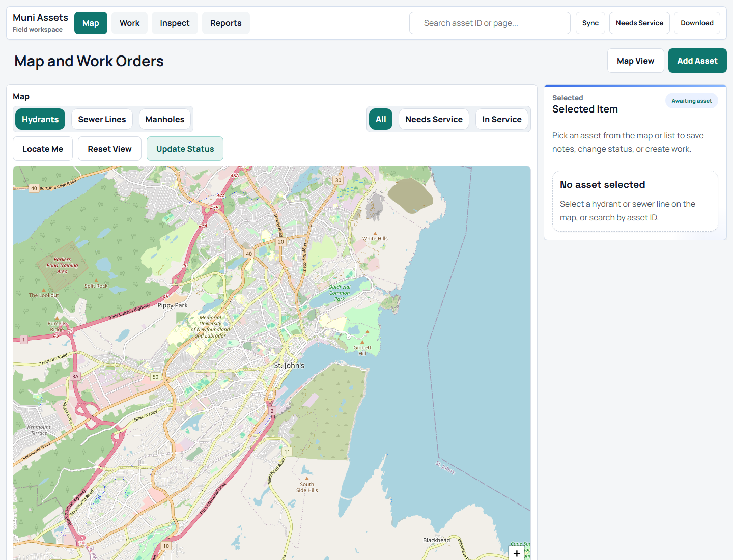The width and height of the screenshot is (733, 560).
Task: Switch to Map View
Action: click(x=636, y=61)
